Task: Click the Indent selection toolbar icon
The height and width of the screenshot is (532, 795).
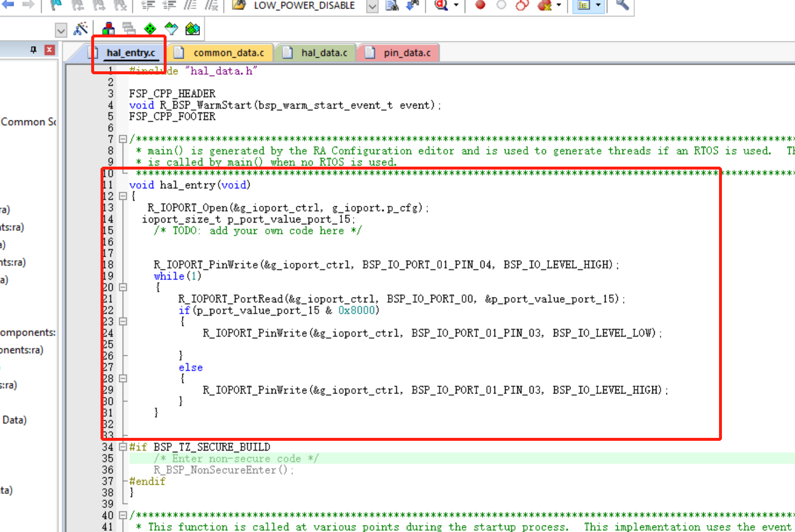Action: coord(148,5)
